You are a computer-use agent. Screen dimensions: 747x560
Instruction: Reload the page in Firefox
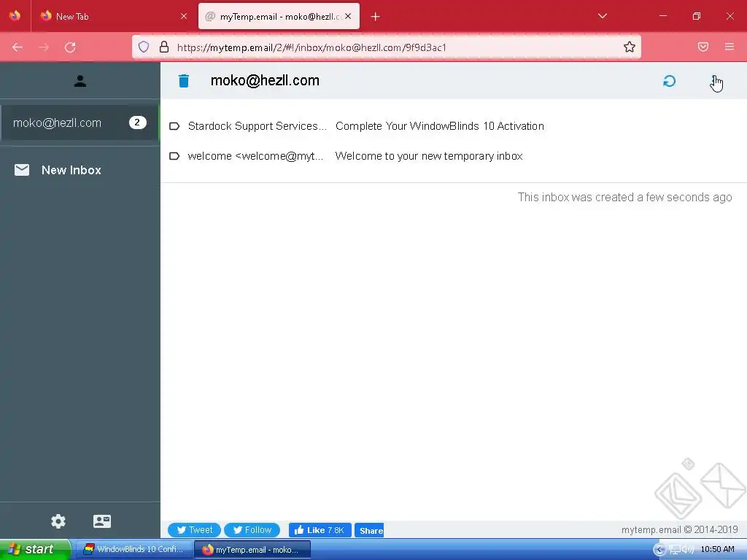pyautogui.click(x=70, y=47)
